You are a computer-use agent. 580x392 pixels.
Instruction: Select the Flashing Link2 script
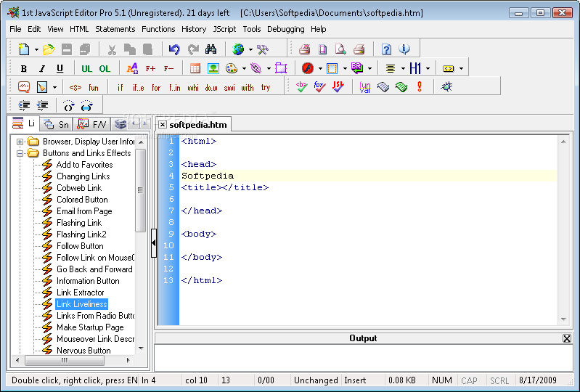click(x=81, y=234)
